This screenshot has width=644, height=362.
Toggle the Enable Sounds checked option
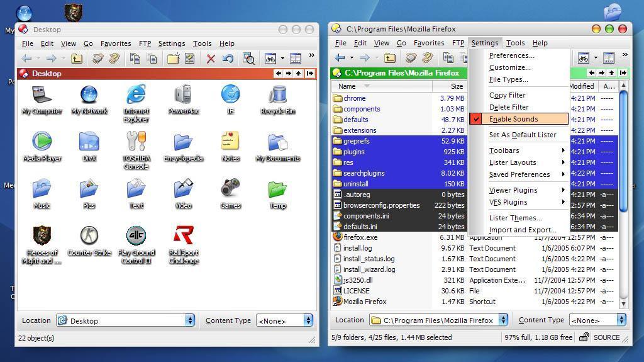tap(519, 119)
